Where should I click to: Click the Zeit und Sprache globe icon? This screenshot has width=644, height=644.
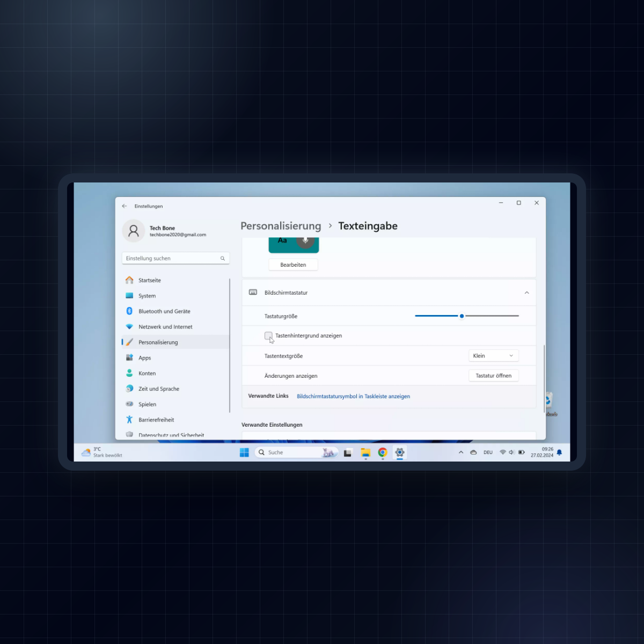129,389
